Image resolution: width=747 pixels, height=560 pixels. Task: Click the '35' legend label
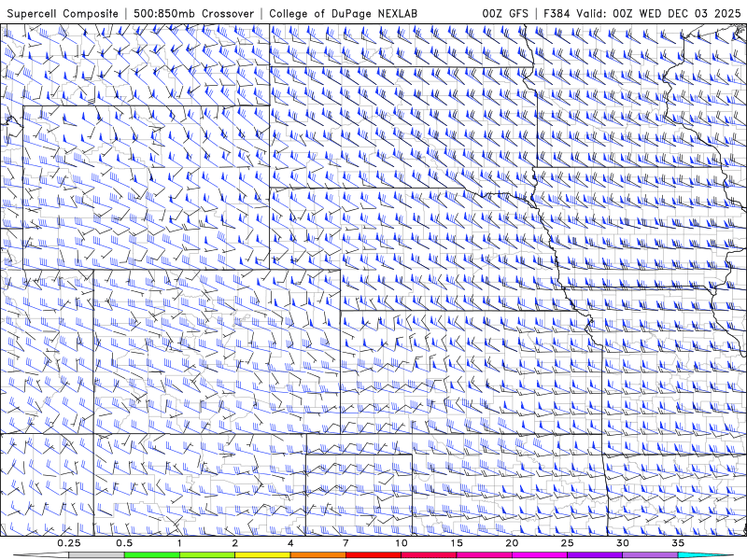coord(679,543)
